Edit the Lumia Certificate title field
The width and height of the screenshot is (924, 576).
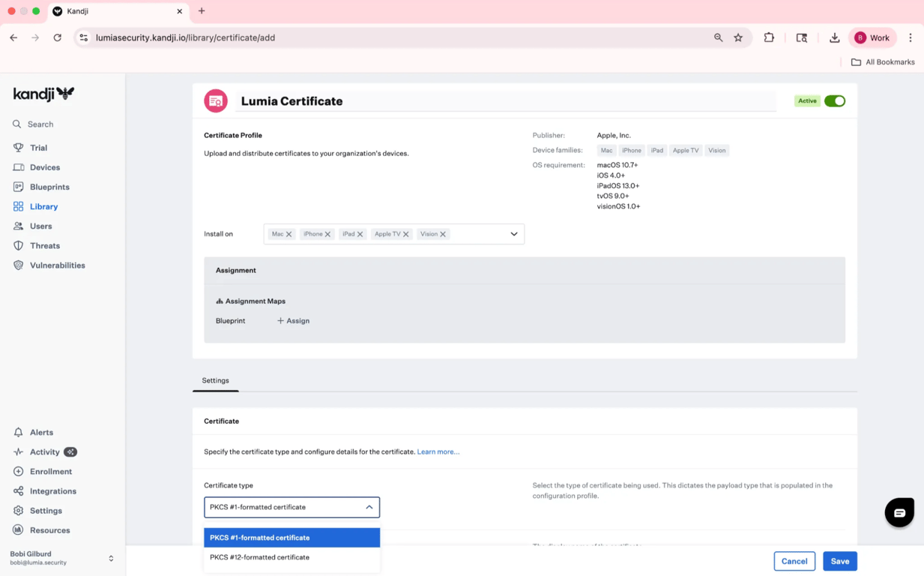(x=506, y=101)
